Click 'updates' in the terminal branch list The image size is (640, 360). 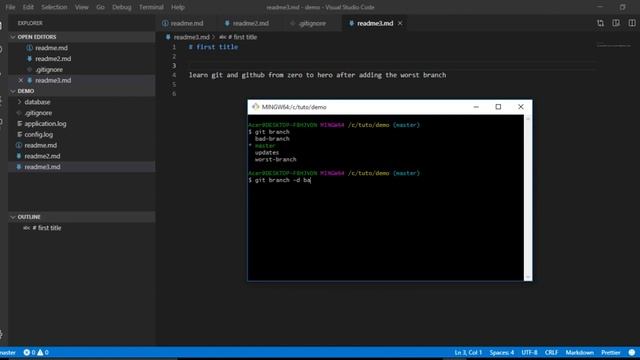(267, 153)
